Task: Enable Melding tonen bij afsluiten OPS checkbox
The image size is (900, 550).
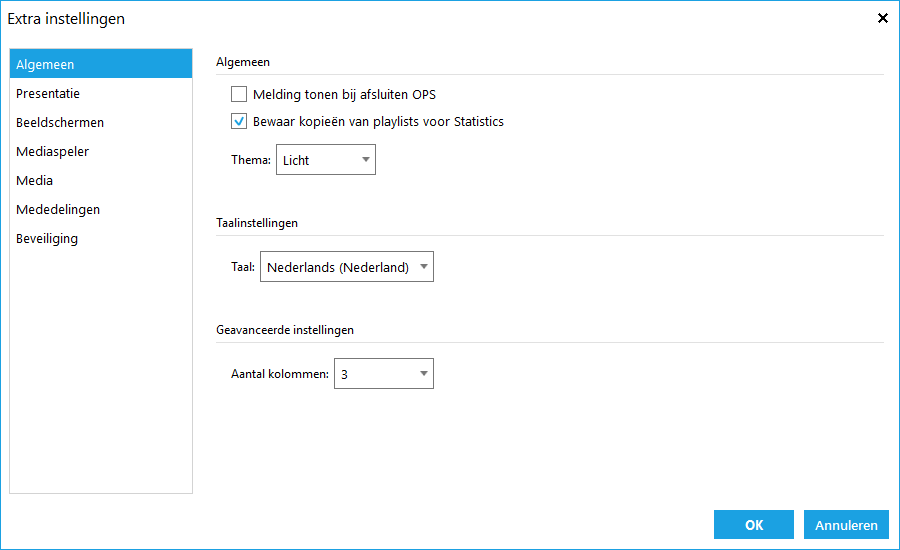Action: pos(239,94)
